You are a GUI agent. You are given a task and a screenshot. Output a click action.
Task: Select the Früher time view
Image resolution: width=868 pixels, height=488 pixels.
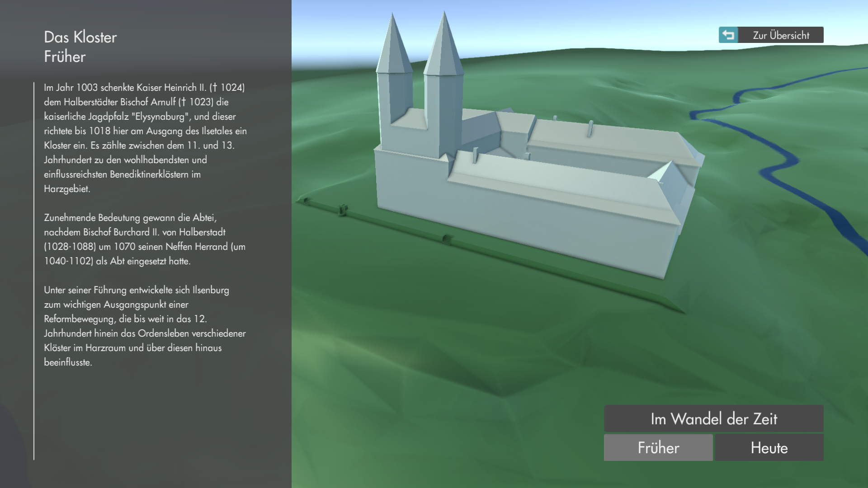(658, 447)
